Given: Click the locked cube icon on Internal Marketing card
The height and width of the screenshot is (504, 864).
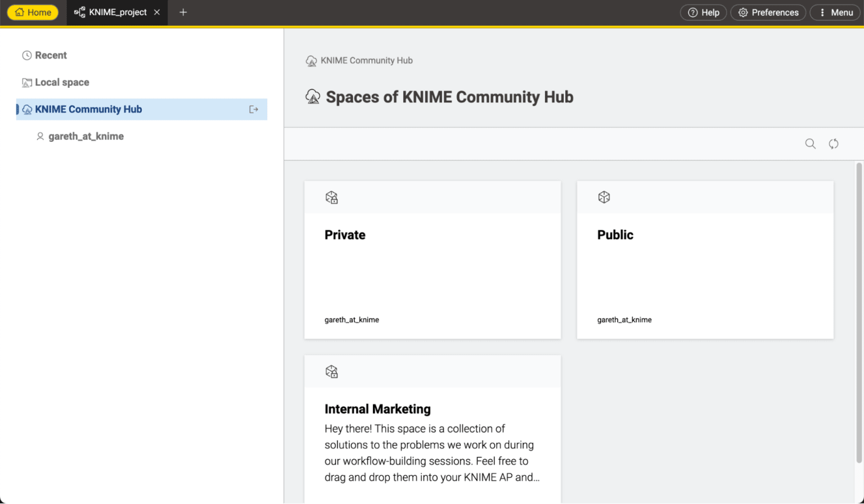Looking at the screenshot, I should pos(331,372).
